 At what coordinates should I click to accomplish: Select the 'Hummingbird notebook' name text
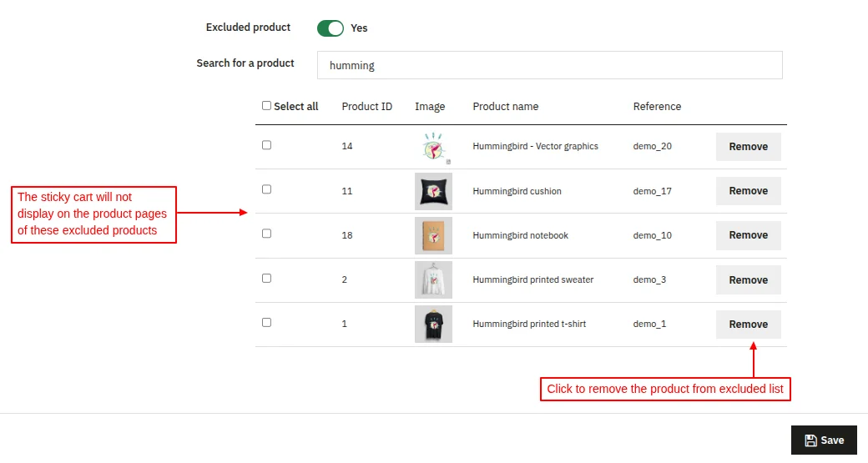pyautogui.click(x=520, y=235)
